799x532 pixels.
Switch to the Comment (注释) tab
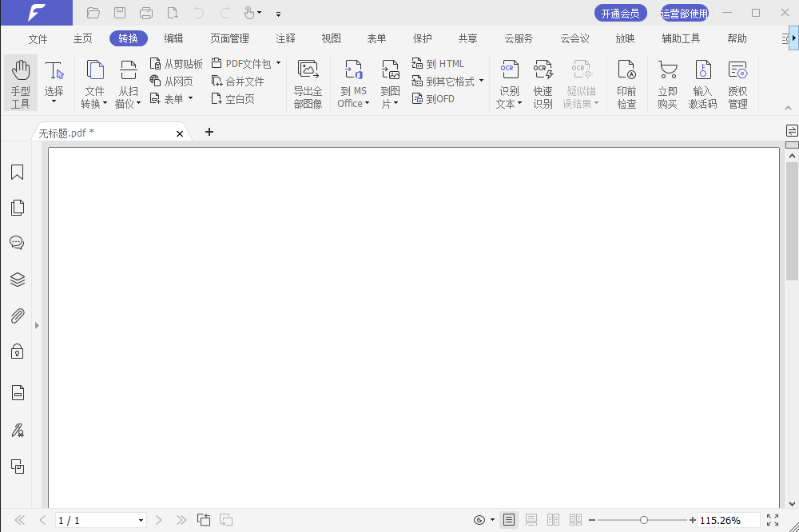click(285, 38)
